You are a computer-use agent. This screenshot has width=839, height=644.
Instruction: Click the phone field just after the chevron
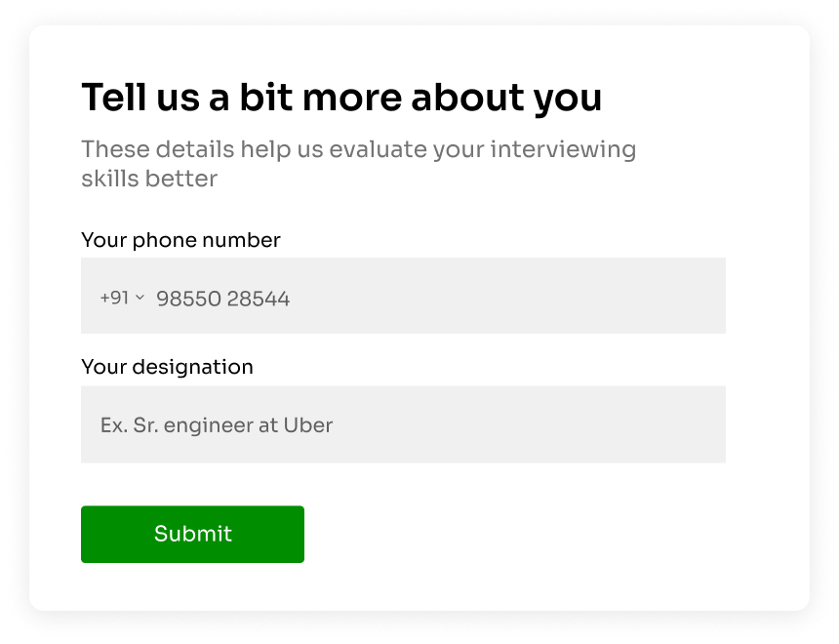click(x=150, y=298)
